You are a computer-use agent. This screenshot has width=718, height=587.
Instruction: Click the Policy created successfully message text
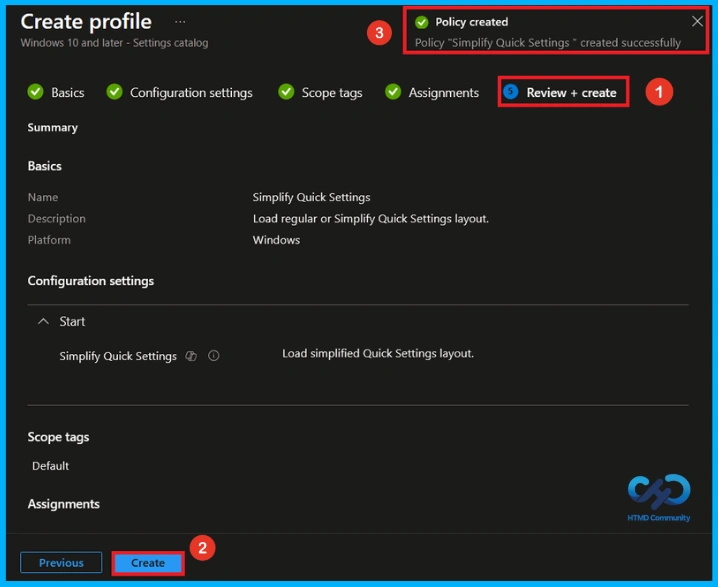point(548,43)
